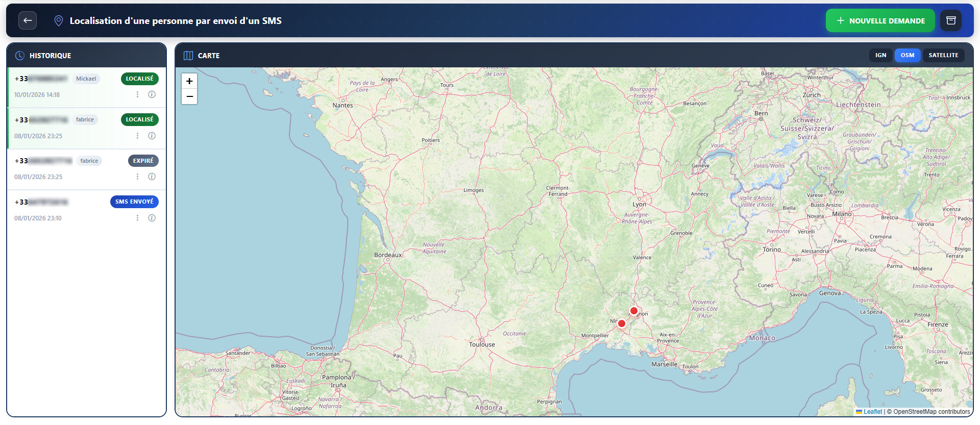This screenshot has height=425, width=980.
Task: Click the back arrow button
Action: pos(28,20)
